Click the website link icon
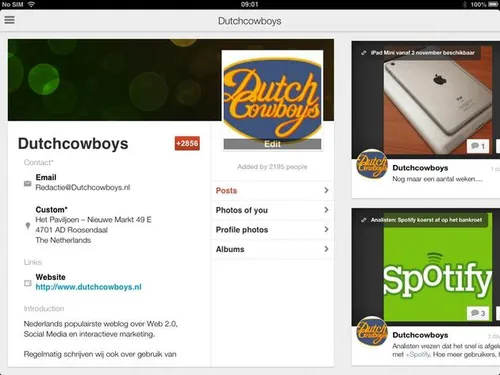Image resolution: width=500 pixels, height=375 pixels. pyautogui.click(x=28, y=283)
